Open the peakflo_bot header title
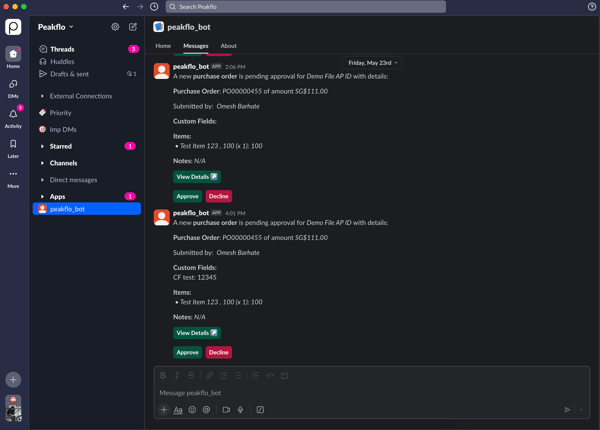600x430 pixels. coord(189,27)
